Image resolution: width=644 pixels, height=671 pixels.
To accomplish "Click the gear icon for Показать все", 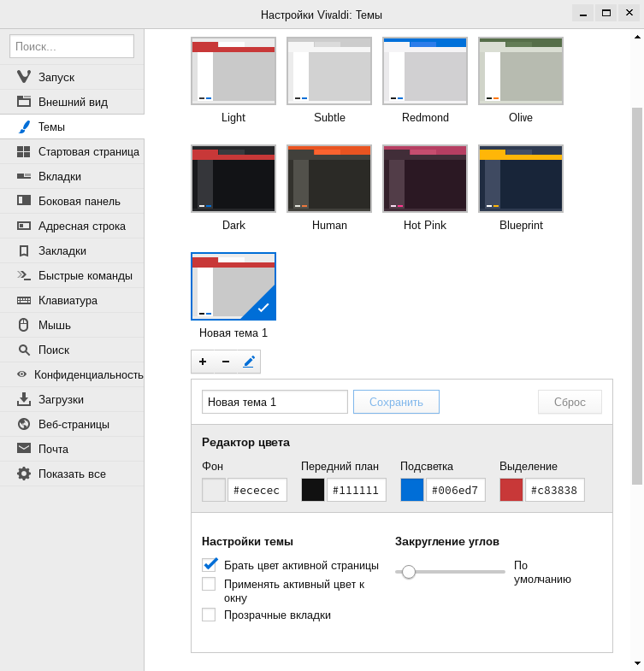I will pos(24,474).
